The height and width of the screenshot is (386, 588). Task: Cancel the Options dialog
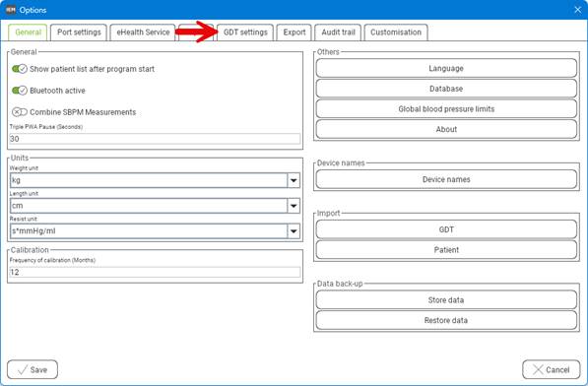coord(552,370)
